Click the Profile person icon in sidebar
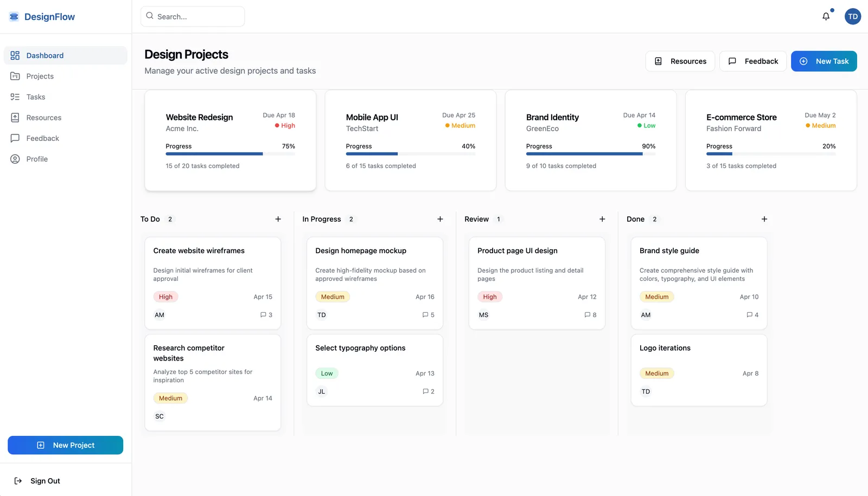 tap(15, 159)
